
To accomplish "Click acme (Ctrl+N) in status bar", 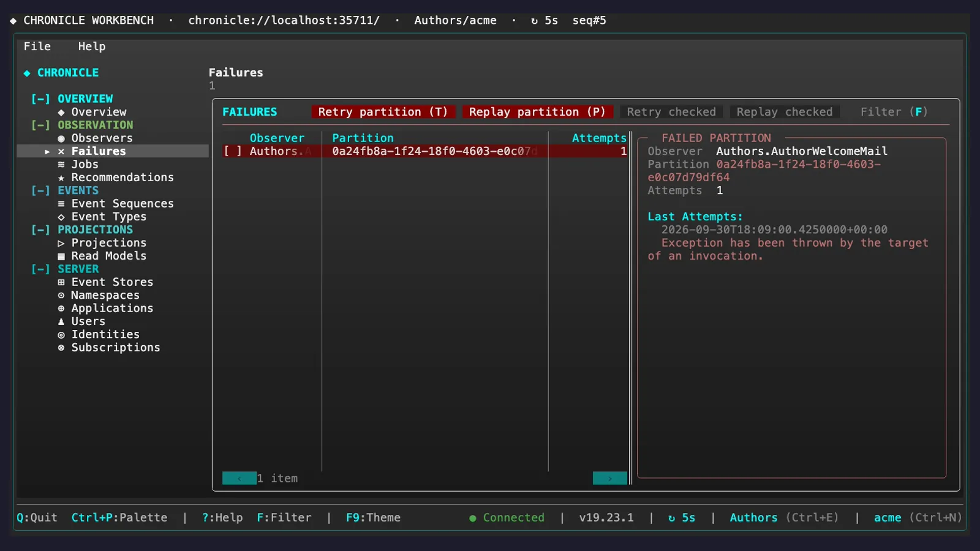I will 918,518.
